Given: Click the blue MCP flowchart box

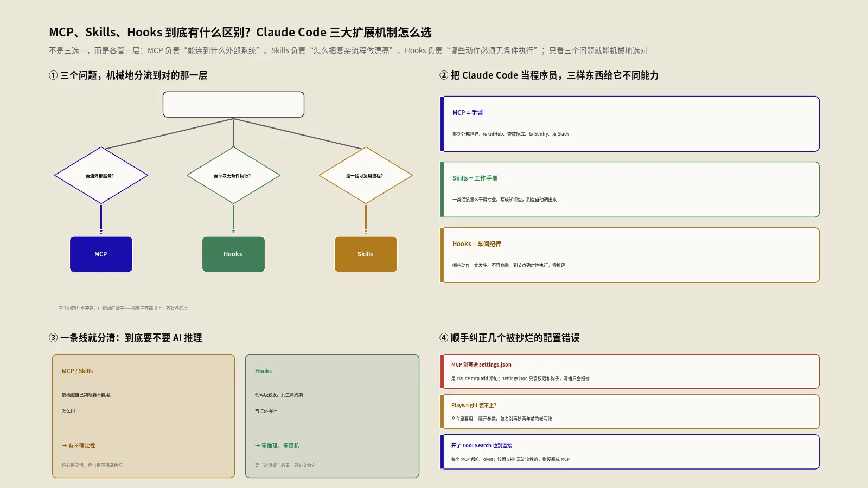Looking at the screenshot, I should [x=101, y=254].
